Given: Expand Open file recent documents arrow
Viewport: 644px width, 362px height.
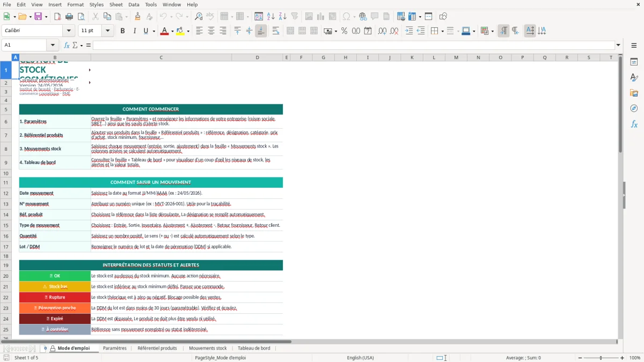Looking at the screenshot, I should click(x=30, y=17).
